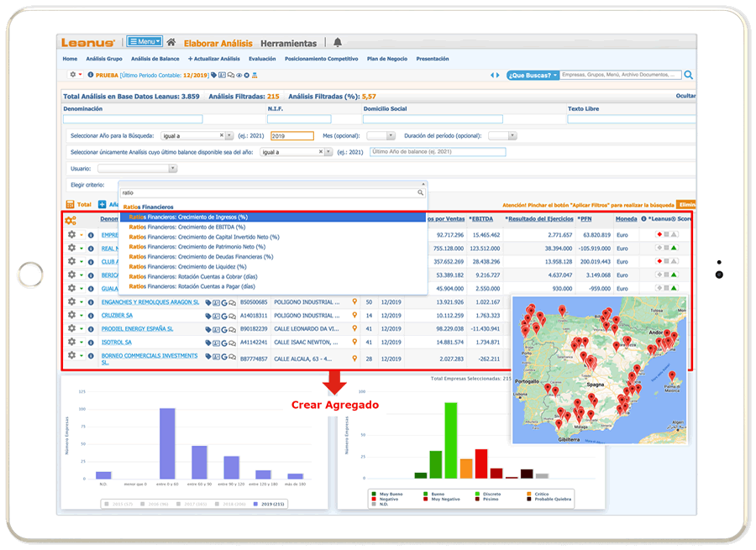Click the map pin in the ENGANCHES Y REMOLQUES row
756x550 pixels.
pyautogui.click(x=354, y=301)
